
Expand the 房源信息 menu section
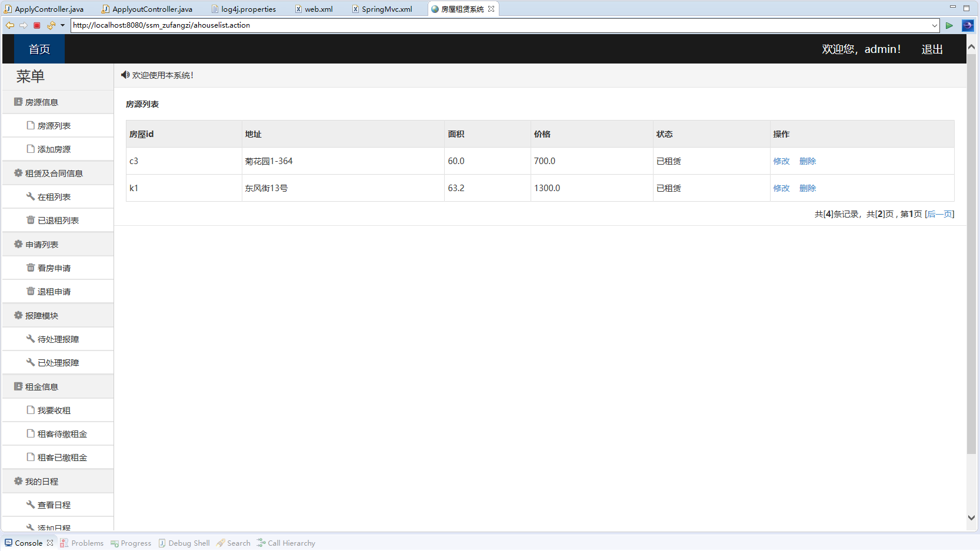[41, 102]
